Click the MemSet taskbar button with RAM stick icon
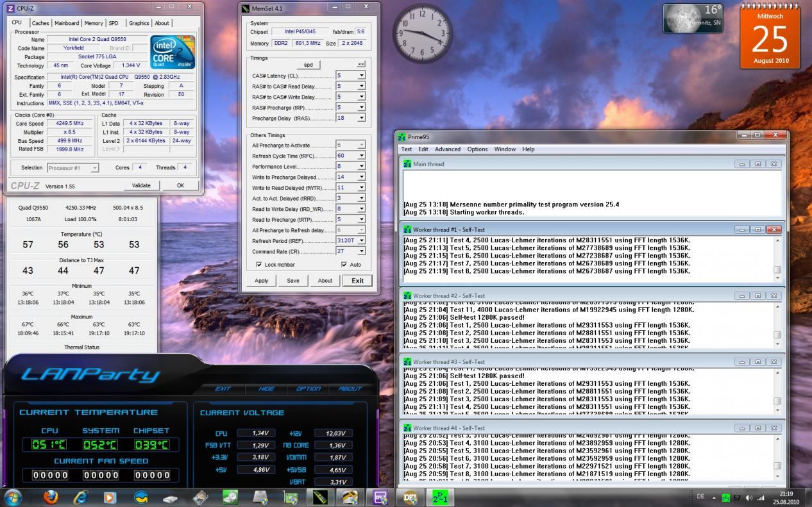The width and height of the screenshot is (812, 507). [319, 497]
